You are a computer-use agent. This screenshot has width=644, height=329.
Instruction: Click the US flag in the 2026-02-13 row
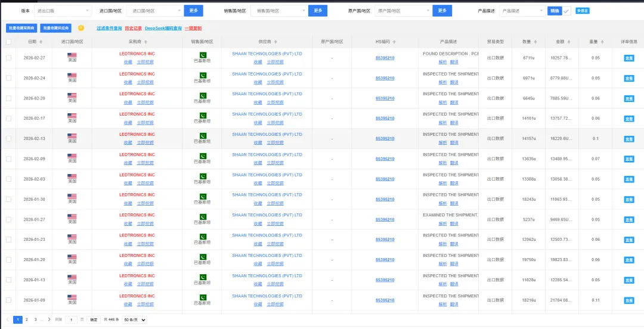pyautogui.click(x=72, y=136)
